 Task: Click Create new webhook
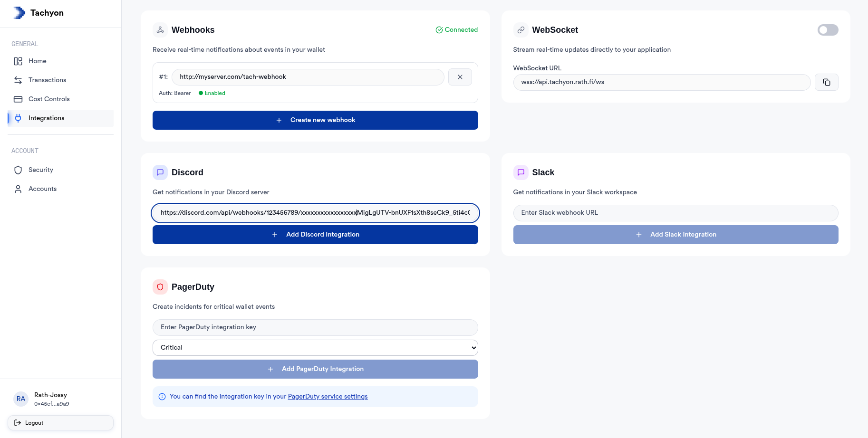pos(315,120)
